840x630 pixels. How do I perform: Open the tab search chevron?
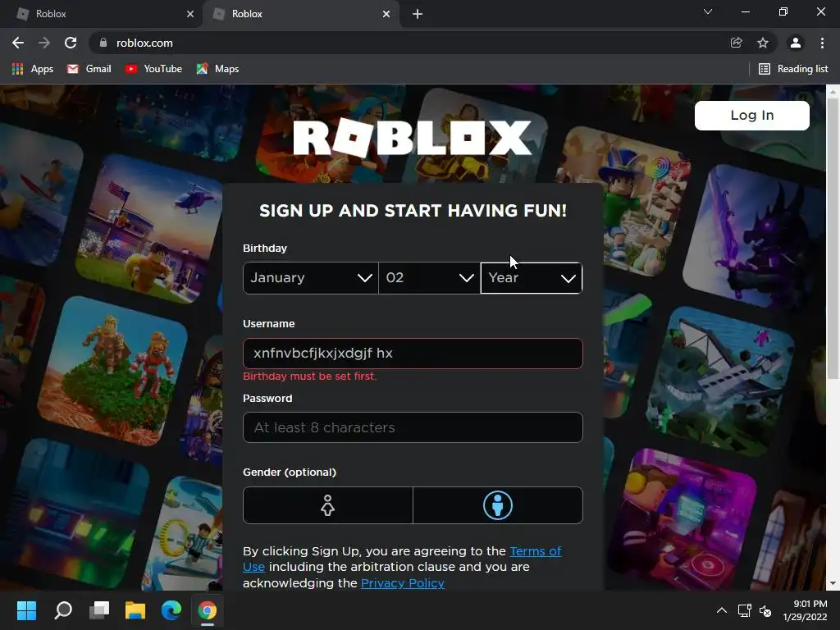pos(708,11)
